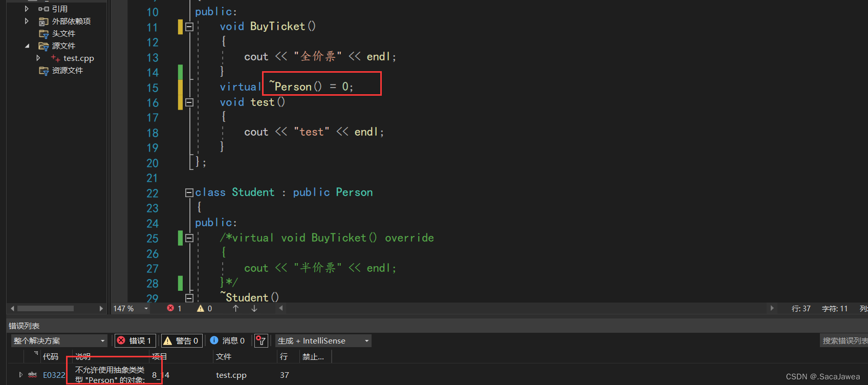The width and height of the screenshot is (868, 385).
Task: Click the 错误列表 panel title
Action: 24,326
